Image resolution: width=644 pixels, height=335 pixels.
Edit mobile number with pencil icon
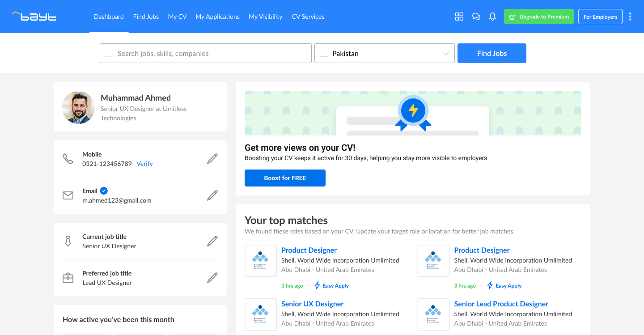(x=212, y=159)
